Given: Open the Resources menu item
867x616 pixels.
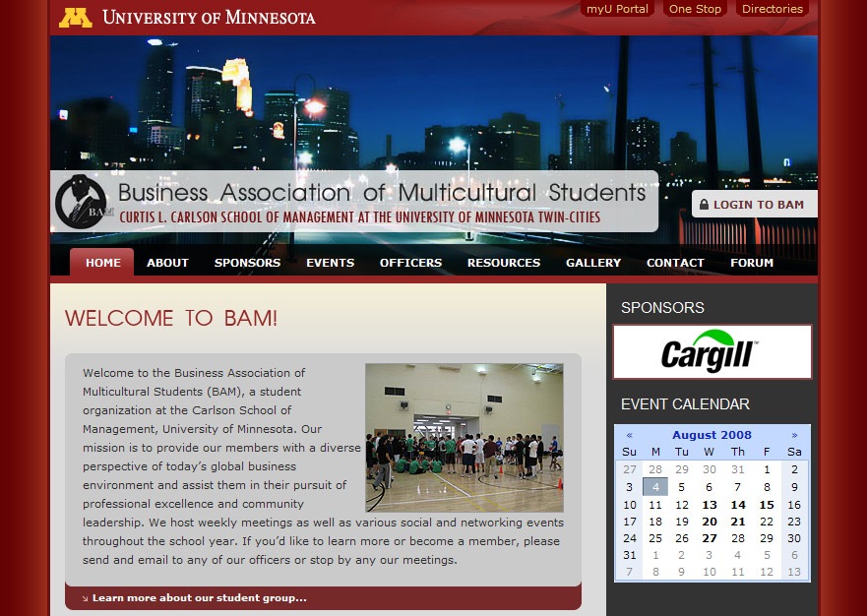Looking at the screenshot, I should [504, 263].
